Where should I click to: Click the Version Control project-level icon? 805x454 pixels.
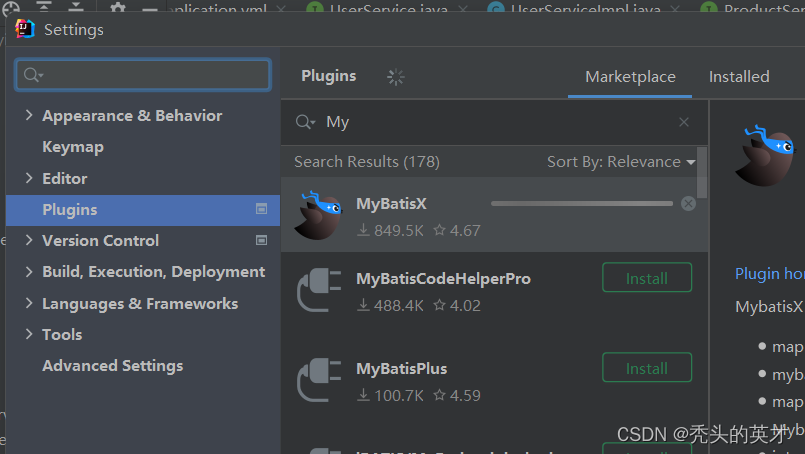(261, 240)
